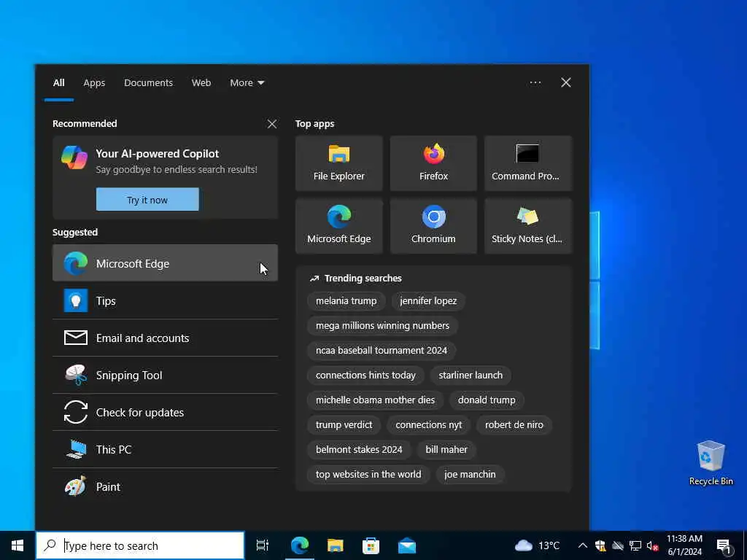Viewport: 747px width, 560px height.
Task: Open Email and accounts settings
Action: click(165, 338)
